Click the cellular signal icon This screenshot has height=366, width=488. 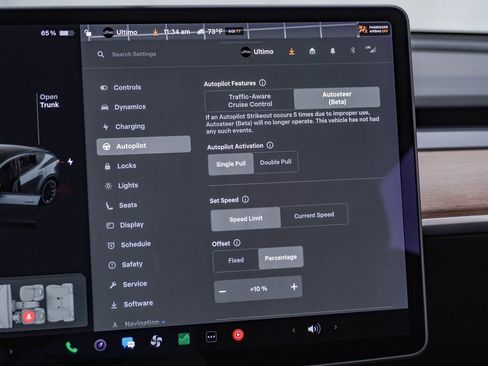pos(371,50)
